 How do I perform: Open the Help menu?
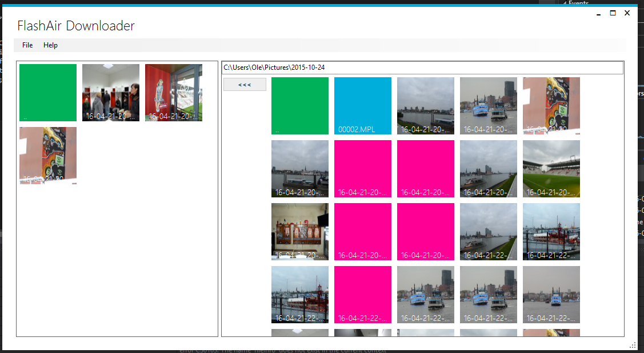[x=50, y=45]
